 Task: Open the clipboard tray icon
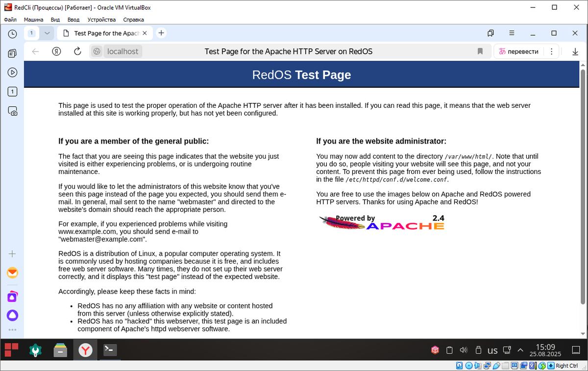(449, 350)
